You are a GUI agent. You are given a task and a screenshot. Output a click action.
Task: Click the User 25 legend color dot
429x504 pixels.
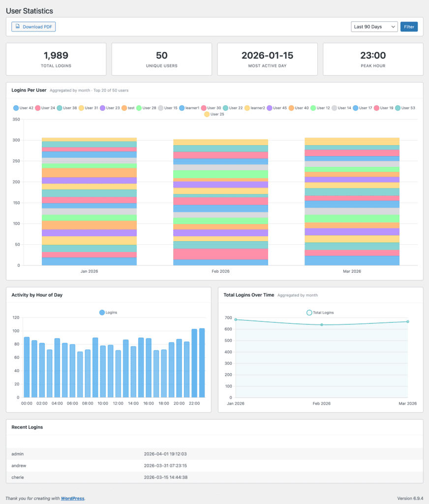[x=206, y=115]
